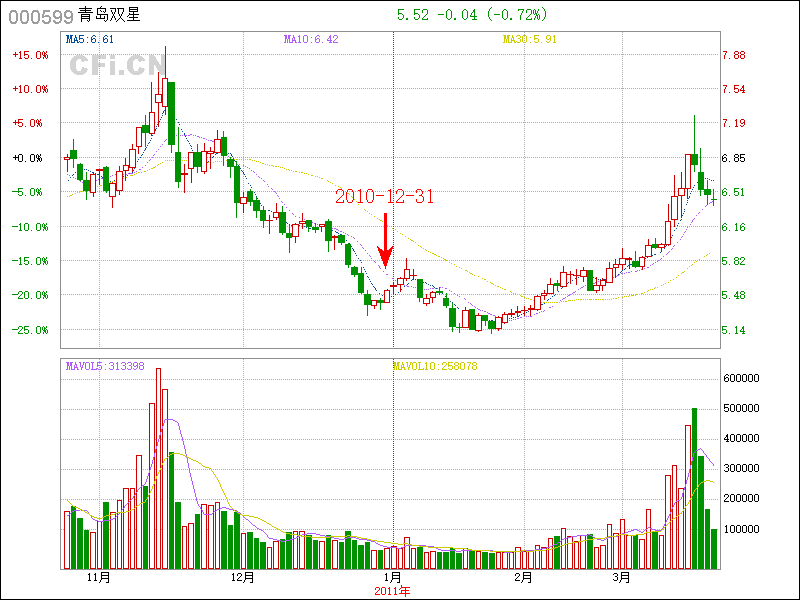Click the 12月 month label
The width and height of the screenshot is (800, 600).
[x=243, y=578]
